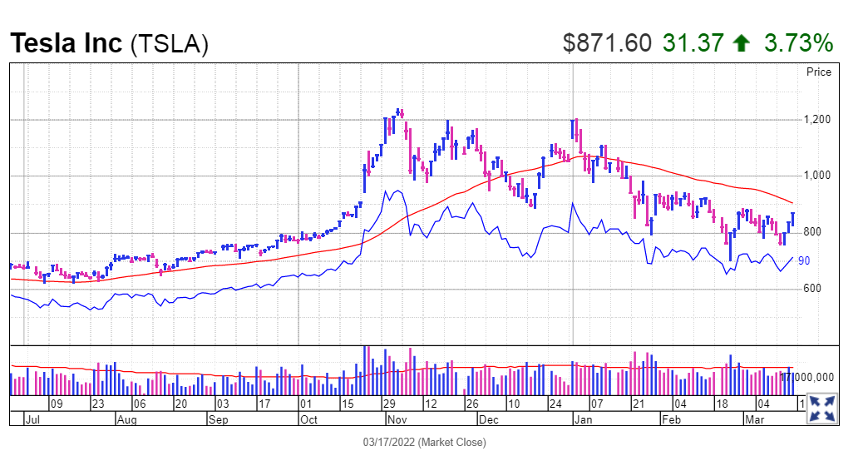
Task: Select the Nov month marker
Action: pyautogui.click(x=397, y=419)
